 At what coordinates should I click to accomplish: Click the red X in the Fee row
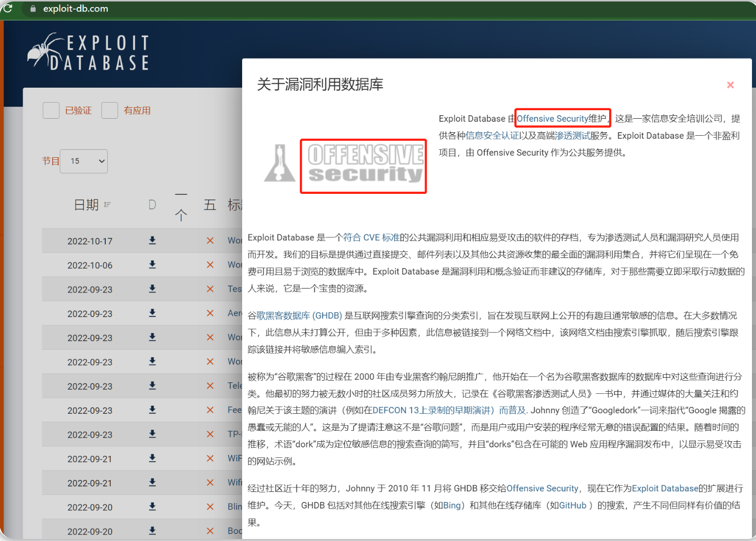point(210,410)
